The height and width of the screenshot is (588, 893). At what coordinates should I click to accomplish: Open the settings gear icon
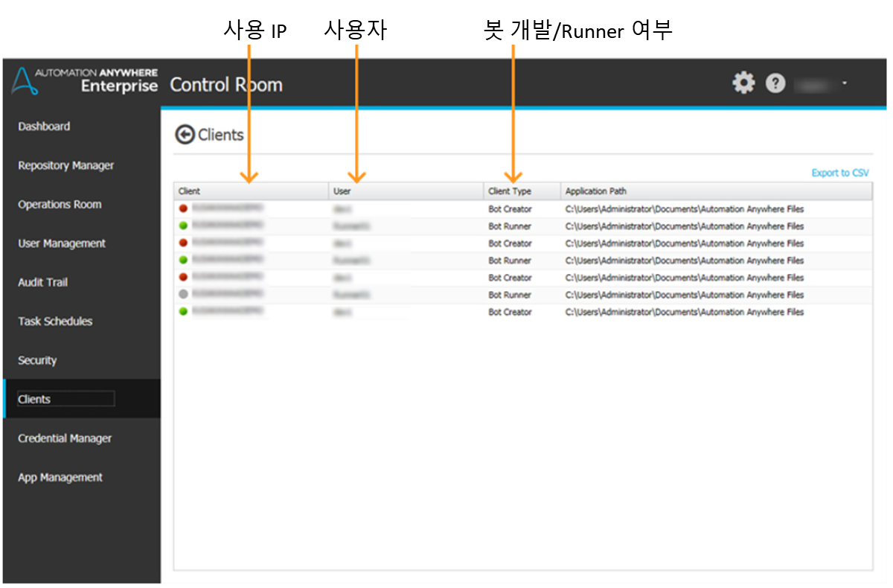[x=743, y=83]
